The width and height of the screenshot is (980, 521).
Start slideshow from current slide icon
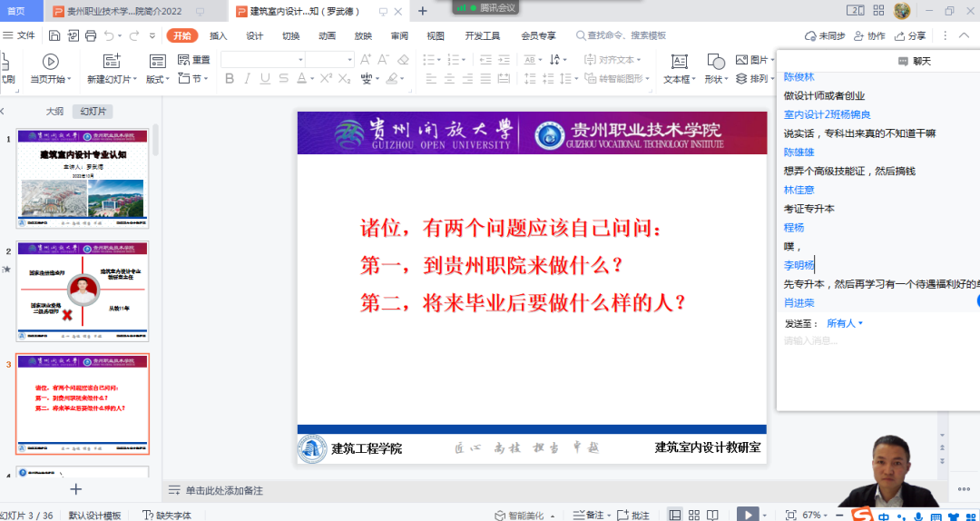point(50,62)
